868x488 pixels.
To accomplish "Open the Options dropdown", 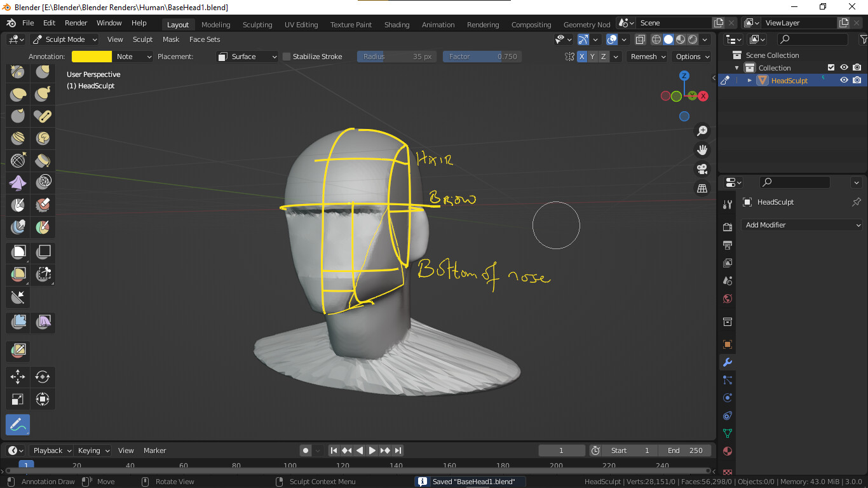I will coord(692,57).
